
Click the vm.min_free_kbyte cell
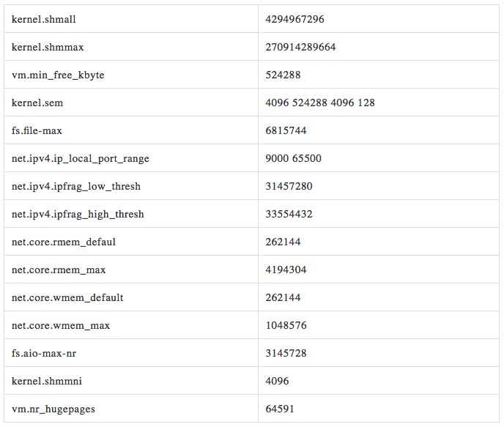[x=58, y=75]
